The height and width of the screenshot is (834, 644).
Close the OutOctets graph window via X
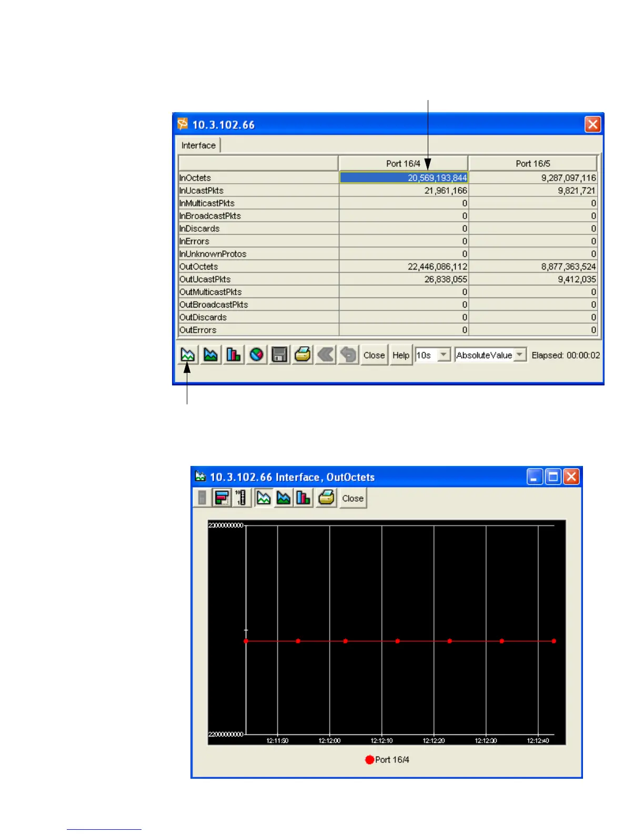pyautogui.click(x=571, y=477)
